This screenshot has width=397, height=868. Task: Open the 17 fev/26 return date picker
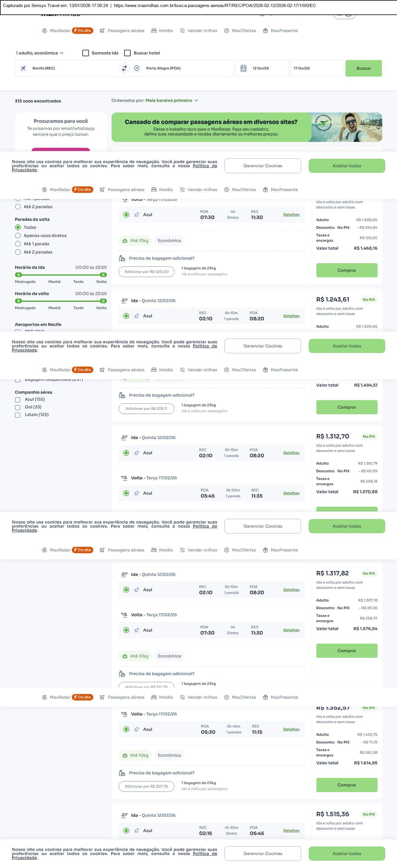click(317, 68)
